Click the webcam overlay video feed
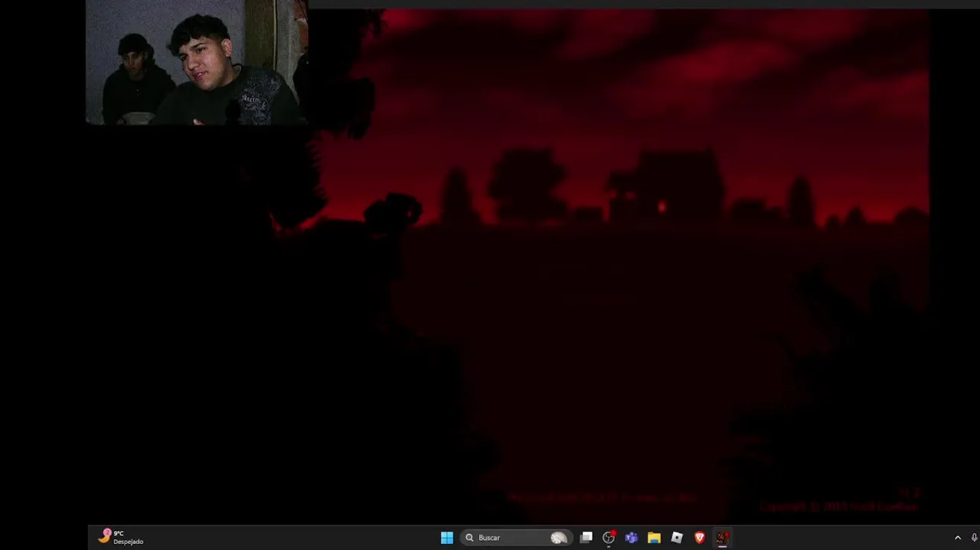The width and height of the screenshot is (980, 550). click(x=197, y=62)
